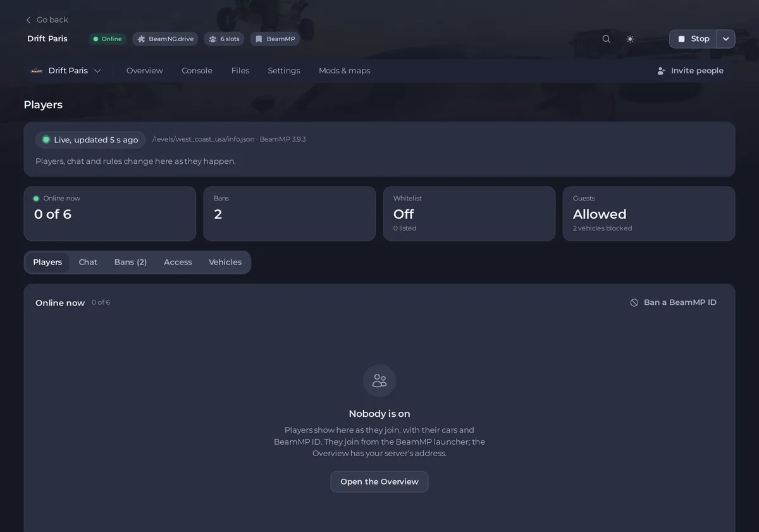The height and width of the screenshot is (532, 759).
Task: Switch to the Players sub-tab
Action: coord(47,263)
